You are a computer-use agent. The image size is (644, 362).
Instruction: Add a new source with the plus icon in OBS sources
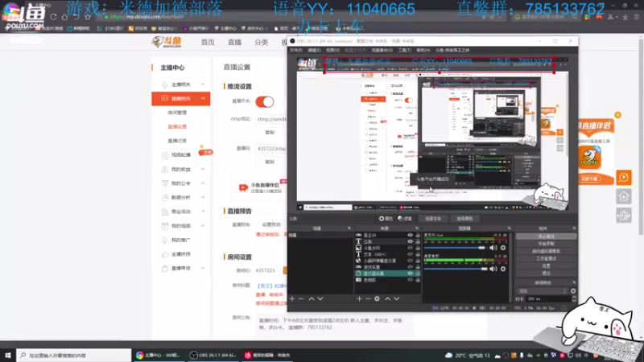(359, 298)
